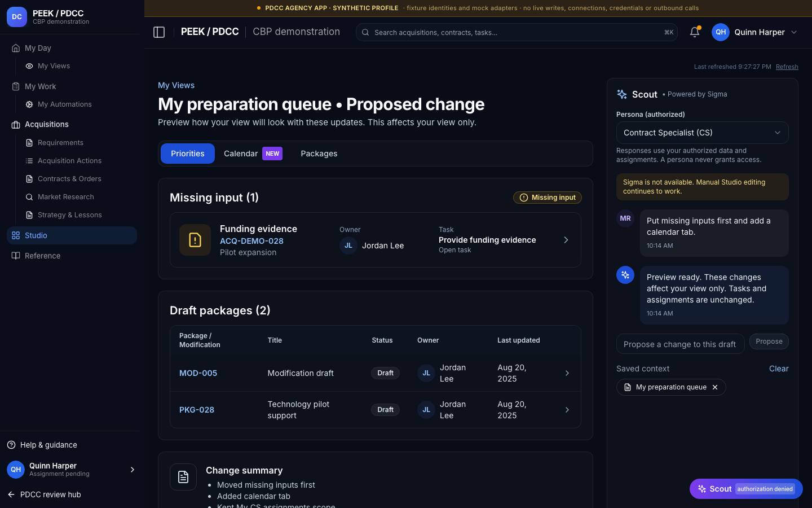Screen dimensions: 812x508
Task: Click the MR avatar beside the chat message
Action: [625, 218]
